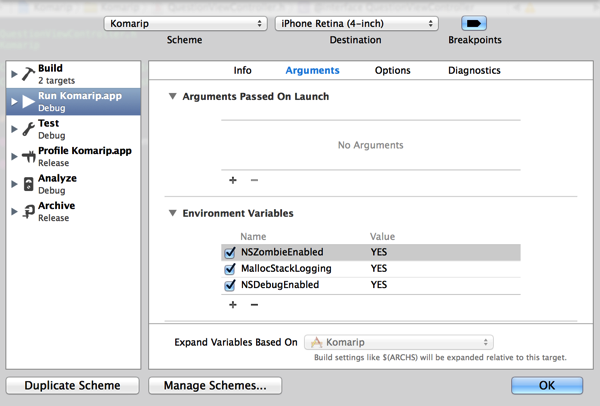
Task: Click the No Arguments placeholder area
Action: pyautogui.click(x=370, y=145)
